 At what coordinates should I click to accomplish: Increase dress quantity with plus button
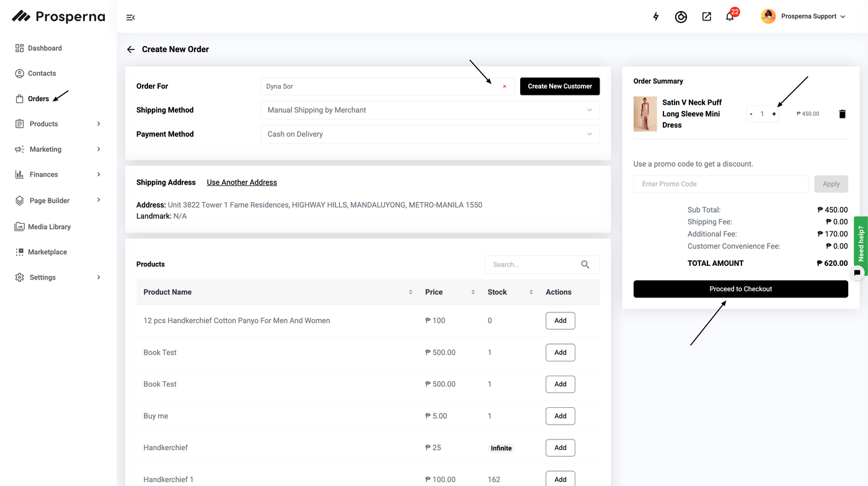tap(774, 114)
